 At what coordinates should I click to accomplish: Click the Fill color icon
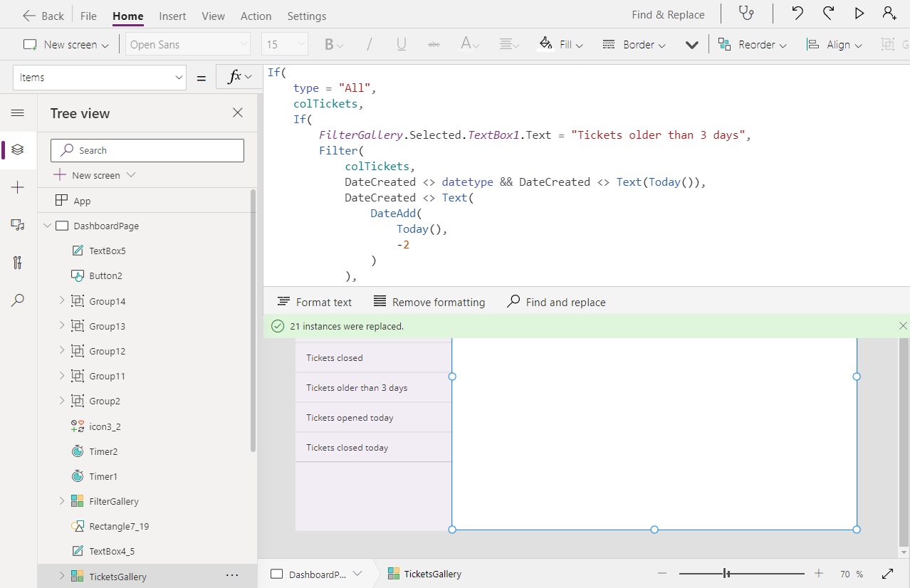pyautogui.click(x=547, y=44)
